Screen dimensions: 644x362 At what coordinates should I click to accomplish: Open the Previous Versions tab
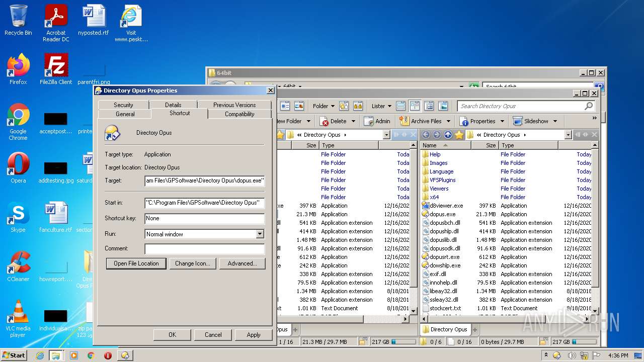tap(234, 105)
